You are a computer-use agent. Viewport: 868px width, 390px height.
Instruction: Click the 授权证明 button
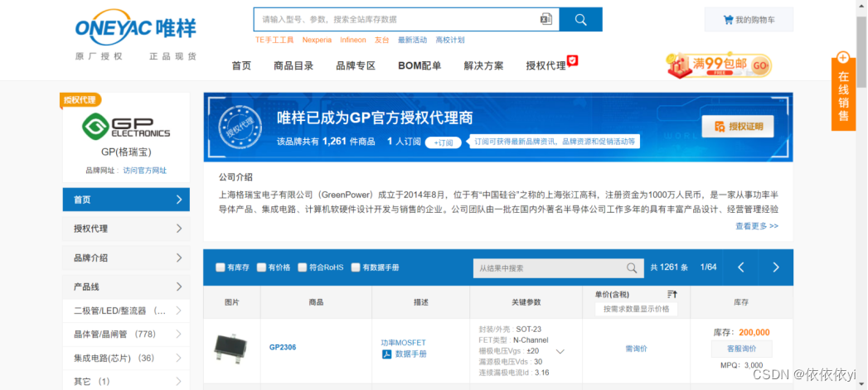pyautogui.click(x=737, y=126)
